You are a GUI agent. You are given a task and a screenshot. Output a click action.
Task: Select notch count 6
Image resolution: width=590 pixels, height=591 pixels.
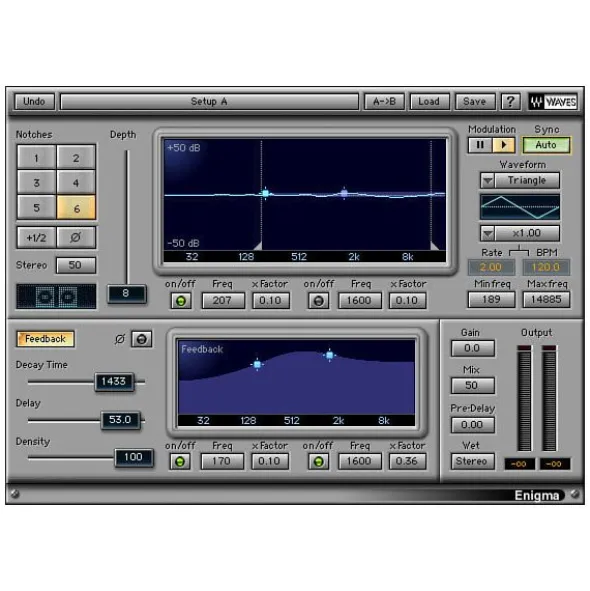[76, 208]
